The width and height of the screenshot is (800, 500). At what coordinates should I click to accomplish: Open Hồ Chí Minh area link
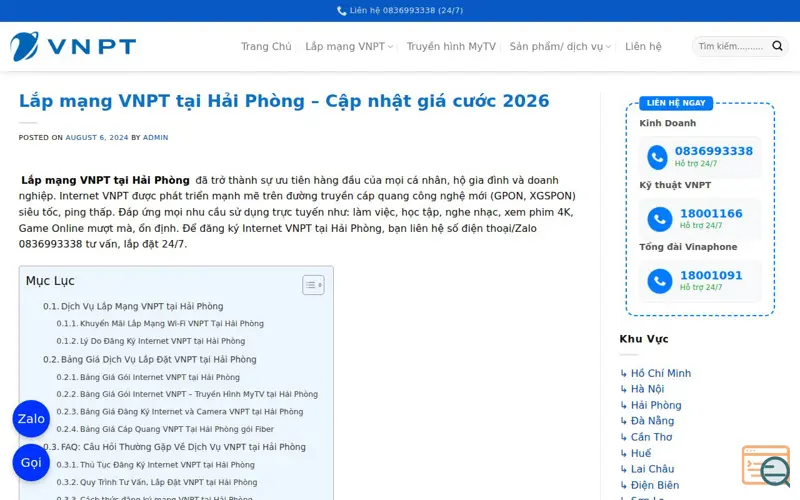pyautogui.click(x=661, y=373)
